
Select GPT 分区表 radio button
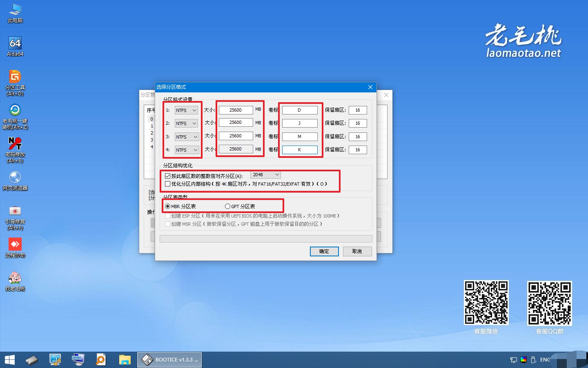click(x=227, y=206)
